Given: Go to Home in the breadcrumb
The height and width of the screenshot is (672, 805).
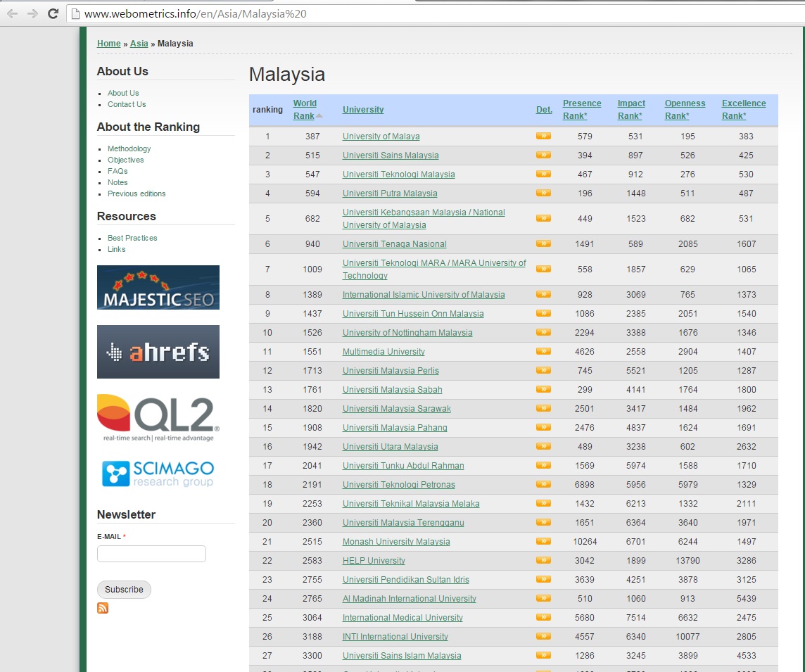Looking at the screenshot, I should pos(108,44).
